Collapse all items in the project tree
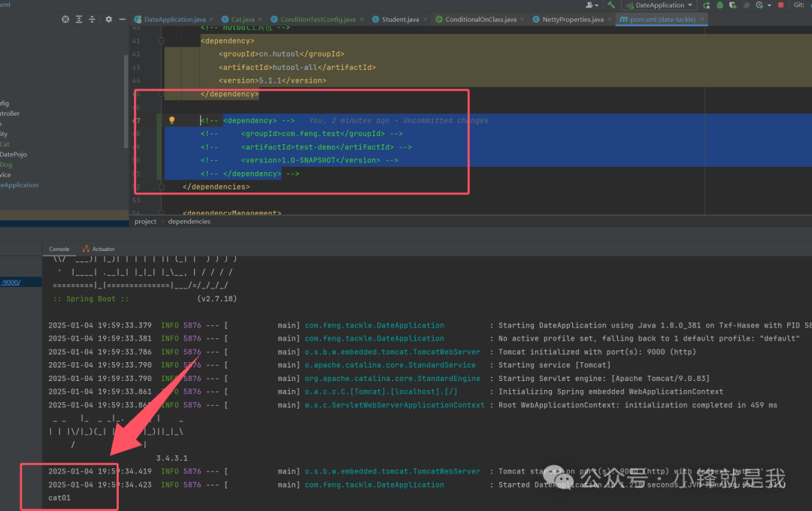Viewport: 812px width, 511px height. tap(92, 20)
